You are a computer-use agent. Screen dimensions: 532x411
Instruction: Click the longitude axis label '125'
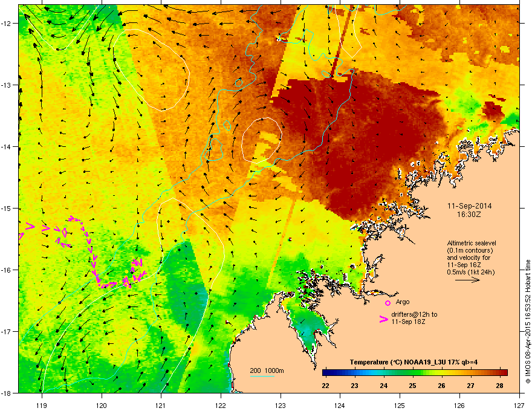pyautogui.click(x=400, y=405)
